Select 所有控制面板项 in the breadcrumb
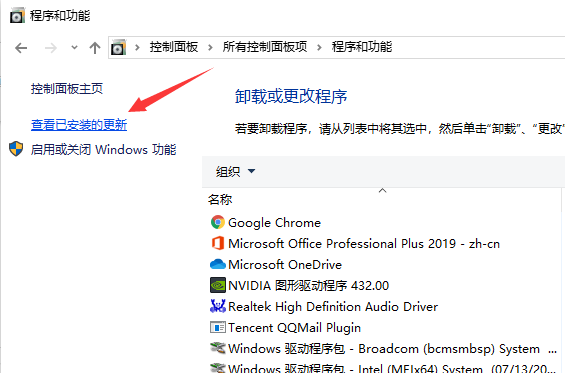 [x=265, y=47]
